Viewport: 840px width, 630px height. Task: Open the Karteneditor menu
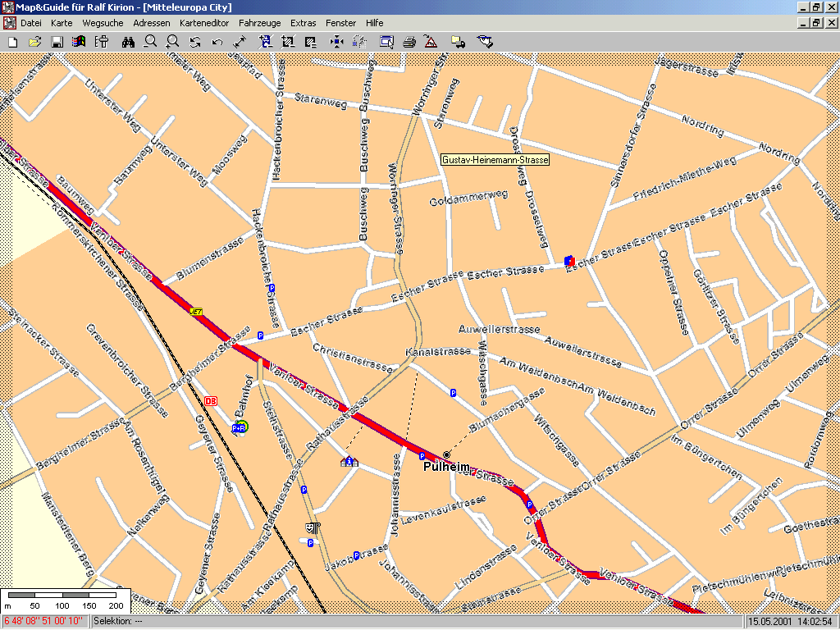[x=204, y=23]
